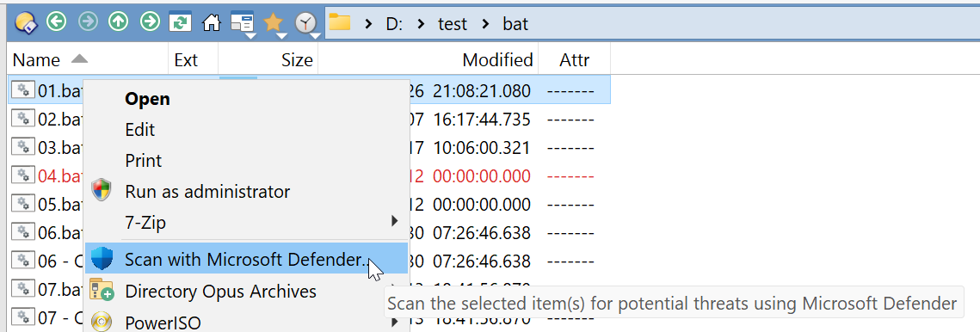Click the PowerISO disc icon
This screenshot has width=980, height=332.
pyautogui.click(x=102, y=323)
